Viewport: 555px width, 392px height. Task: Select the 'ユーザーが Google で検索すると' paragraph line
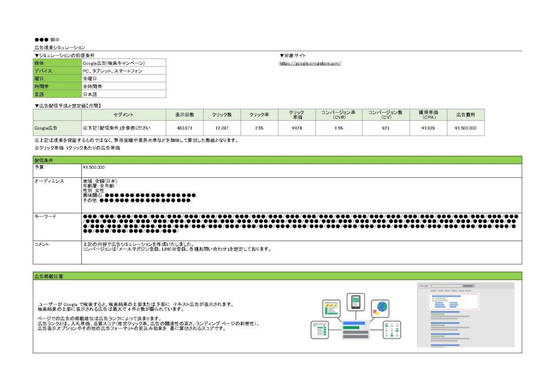coord(136,304)
